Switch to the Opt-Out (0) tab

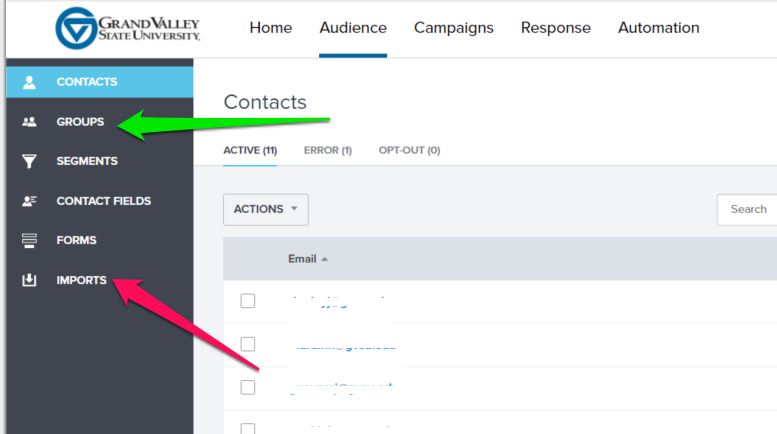click(x=409, y=151)
